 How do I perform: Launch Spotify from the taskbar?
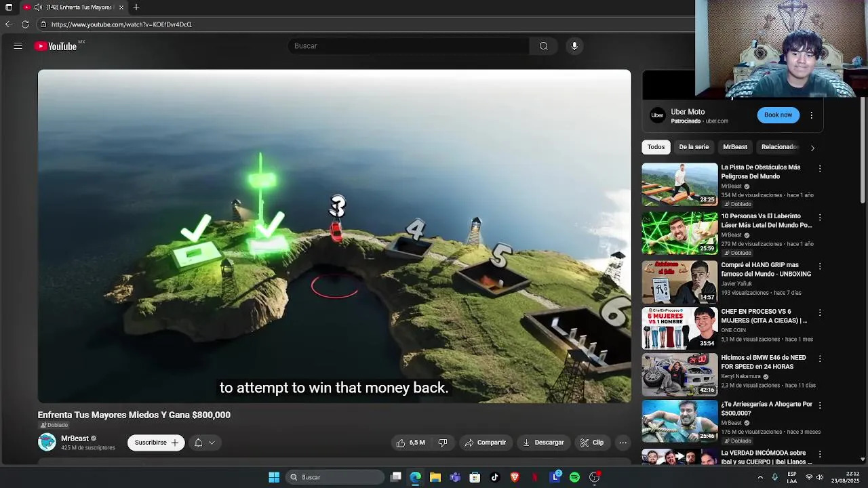pyautogui.click(x=574, y=477)
